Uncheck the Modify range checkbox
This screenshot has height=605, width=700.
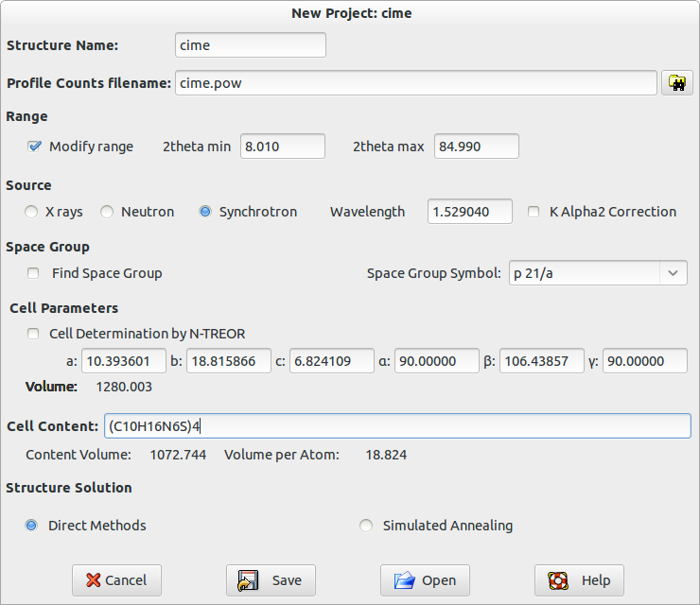tap(34, 147)
